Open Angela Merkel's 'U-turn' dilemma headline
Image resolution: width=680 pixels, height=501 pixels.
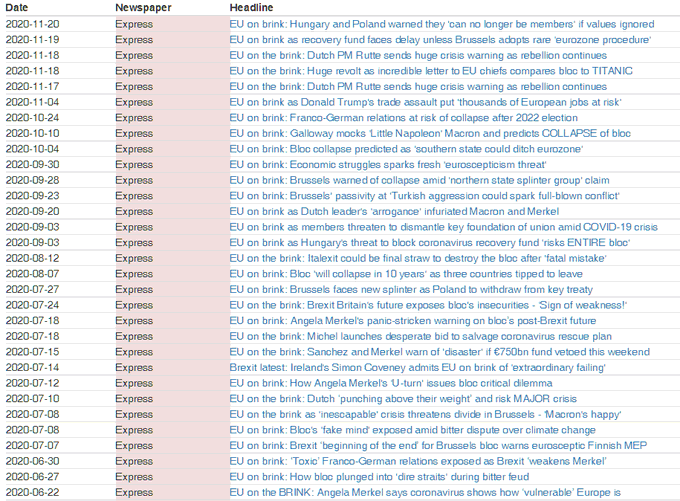pyautogui.click(x=391, y=383)
